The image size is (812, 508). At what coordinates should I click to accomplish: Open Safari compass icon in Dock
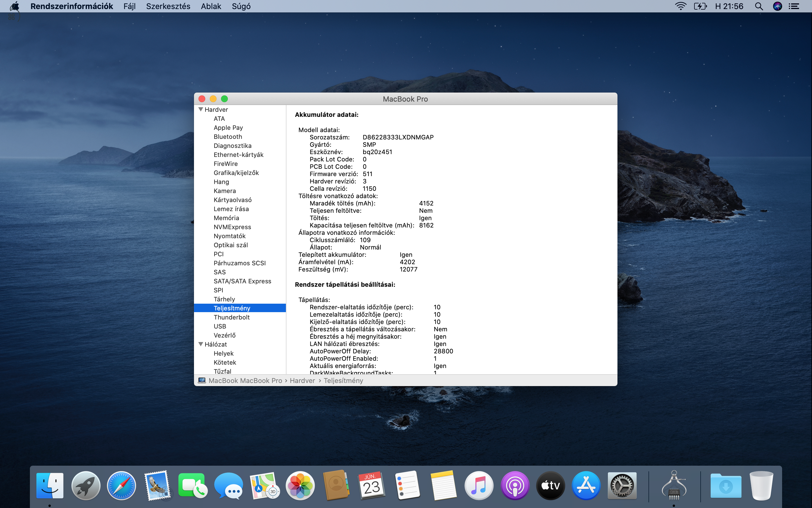pyautogui.click(x=122, y=485)
